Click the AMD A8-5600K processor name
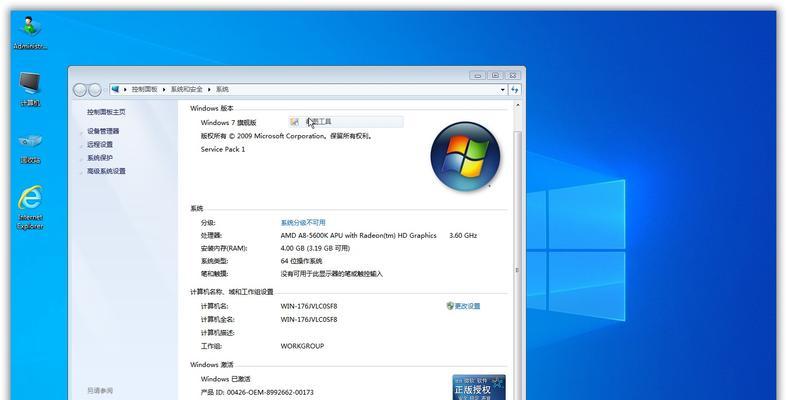Image resolution: width=787 pixels, height=400 pixels. (x=358, y=235)
